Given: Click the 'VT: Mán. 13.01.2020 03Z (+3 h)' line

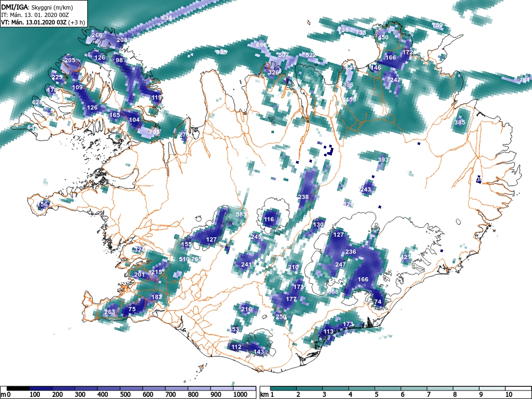Looking at the screenshot, I should (x=43, y=22).
